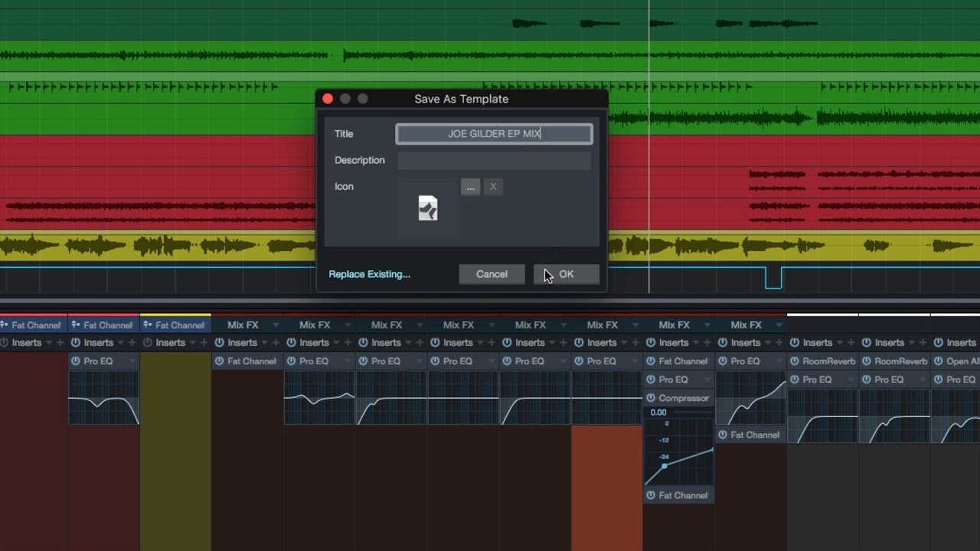Image resolution: width=980 pixels, height=551 pixels.
Task: Toggle Pro EQ power in the orange channel
Action: [x=579, y=361]
